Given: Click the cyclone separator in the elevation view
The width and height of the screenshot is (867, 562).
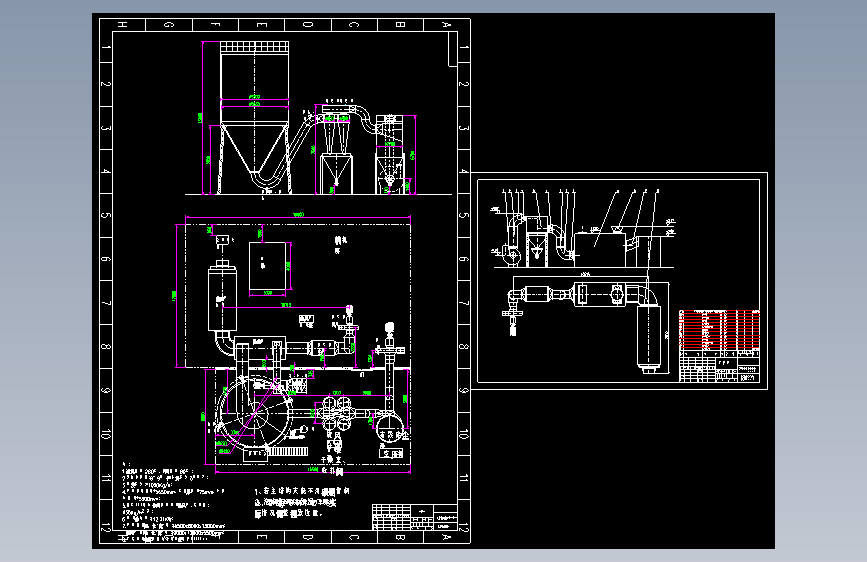Looking at the screenshot, I should pyautogui.click(x=336, y=149).
